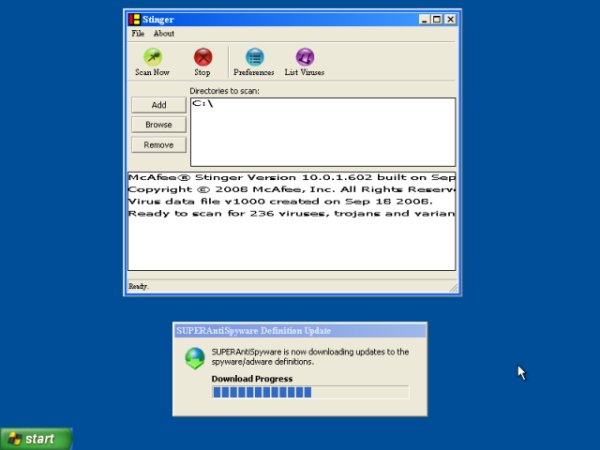
Task: Select the C:\ directory entry
Action: [x=203, y=103]
